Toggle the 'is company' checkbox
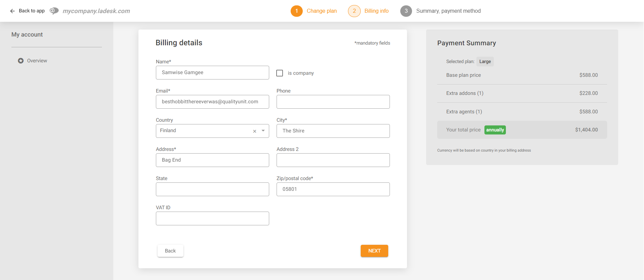 coord(280,73)
